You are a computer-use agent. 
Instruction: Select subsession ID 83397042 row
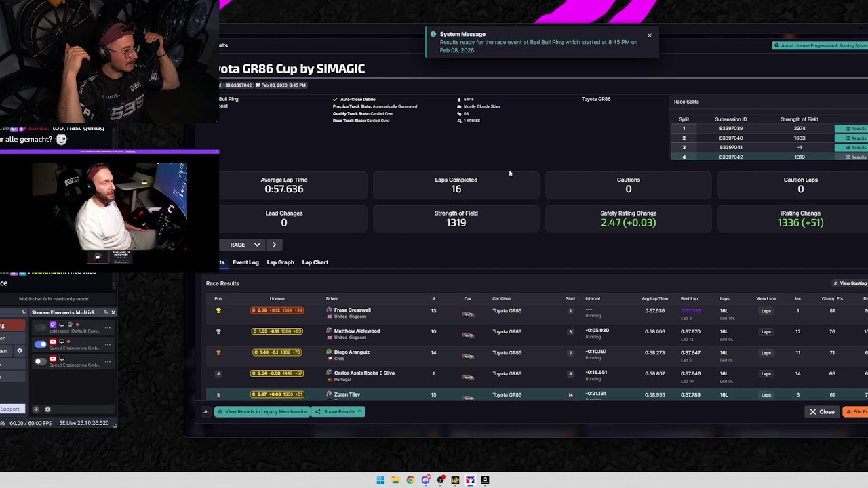click(x=770, y=157)
